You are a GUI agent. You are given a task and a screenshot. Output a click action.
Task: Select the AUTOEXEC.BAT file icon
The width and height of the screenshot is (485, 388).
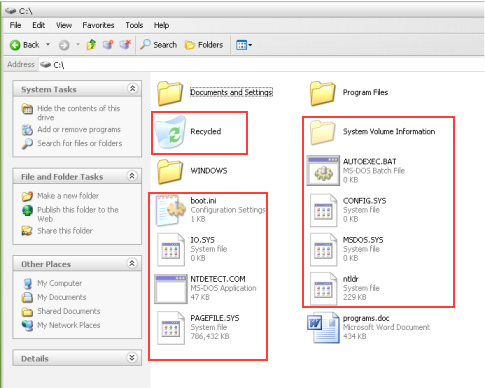[323, 171]
